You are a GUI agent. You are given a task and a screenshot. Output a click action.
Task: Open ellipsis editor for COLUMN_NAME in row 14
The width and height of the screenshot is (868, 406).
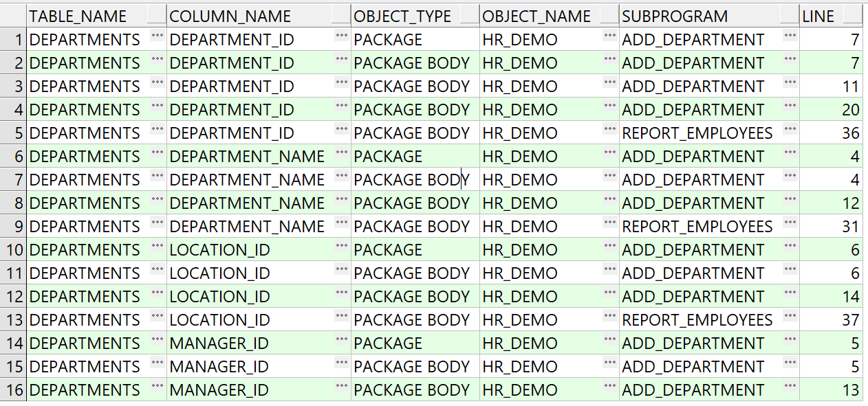pos(342,339)
